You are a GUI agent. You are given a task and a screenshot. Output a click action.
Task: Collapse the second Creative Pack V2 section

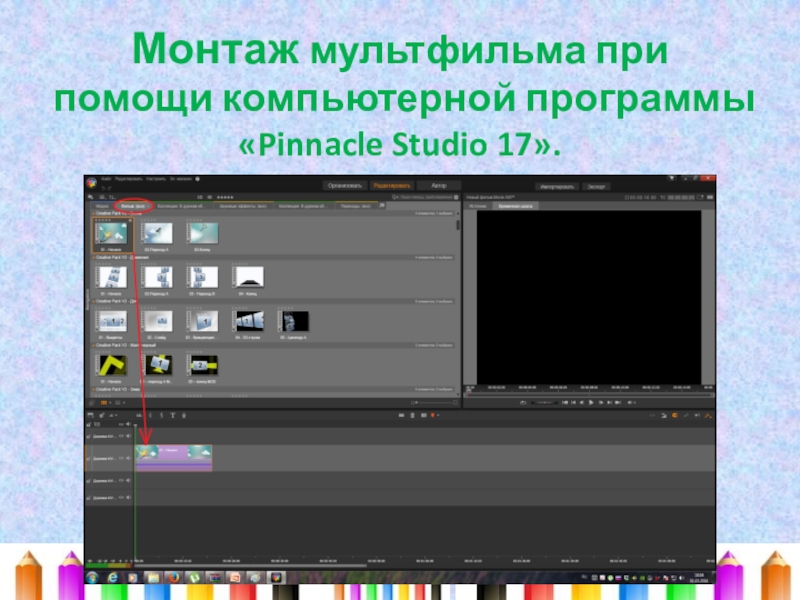[93, 258]
